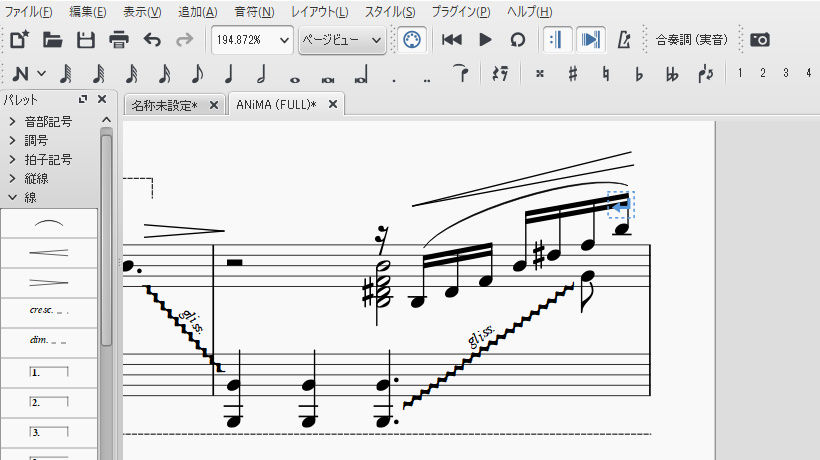This screenshot has width=820, height=460.
Task: Take a screenshot with the camera icon
Action: point(760,40)
